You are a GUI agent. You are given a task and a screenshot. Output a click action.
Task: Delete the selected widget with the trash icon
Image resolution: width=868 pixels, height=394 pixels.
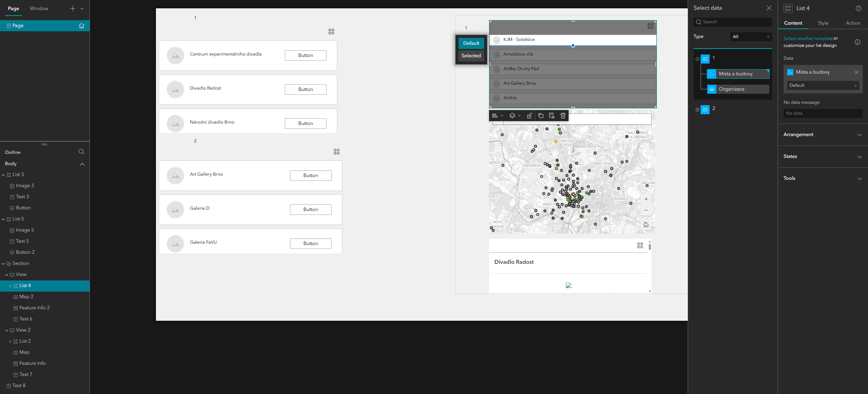click(x=563, y=116)
